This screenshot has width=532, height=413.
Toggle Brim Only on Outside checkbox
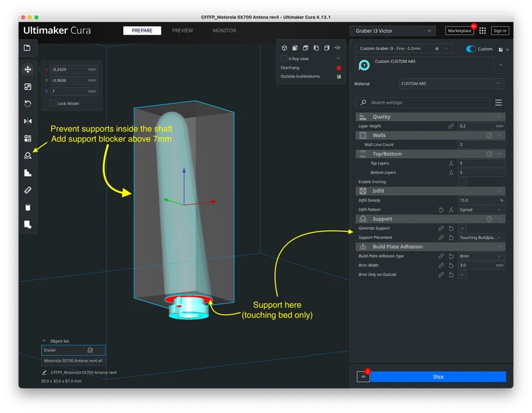point(462,275)
